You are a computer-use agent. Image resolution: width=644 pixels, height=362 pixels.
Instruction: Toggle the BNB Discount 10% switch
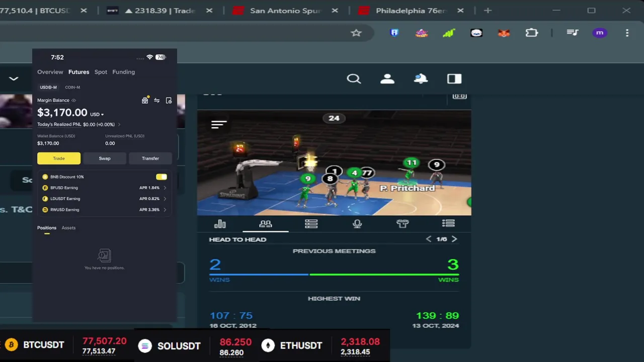click(x=162, y=177)
